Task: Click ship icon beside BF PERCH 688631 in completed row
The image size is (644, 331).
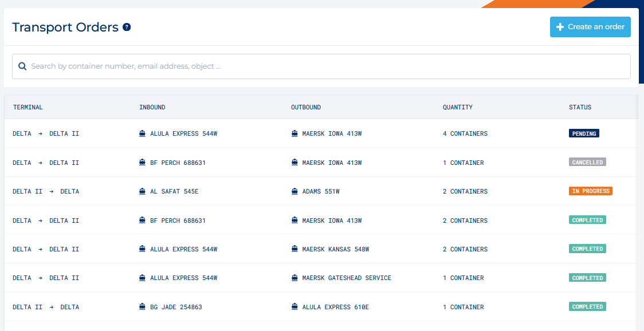Action: 143,220
